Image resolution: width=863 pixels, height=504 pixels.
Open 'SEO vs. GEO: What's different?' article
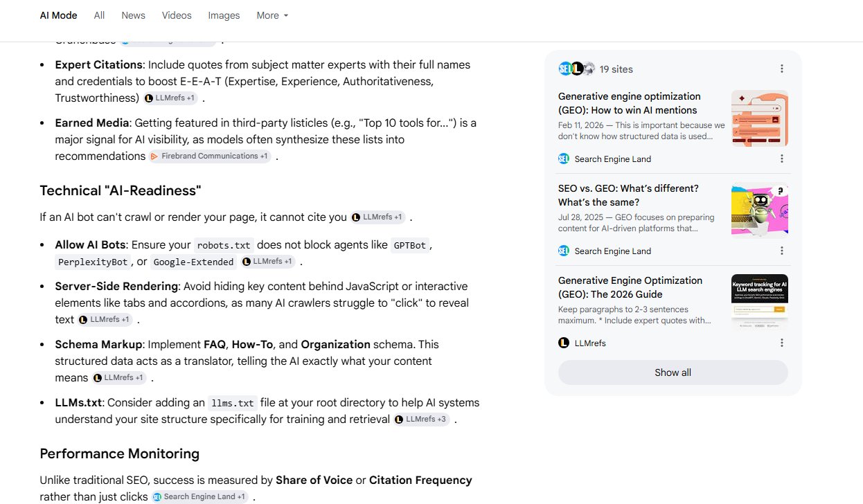pos(628,195)
